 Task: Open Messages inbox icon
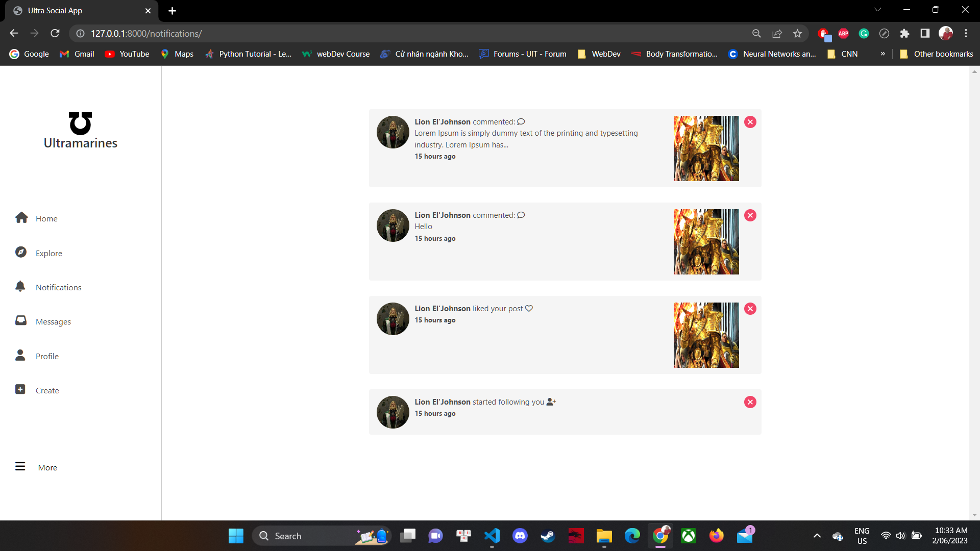21,321
